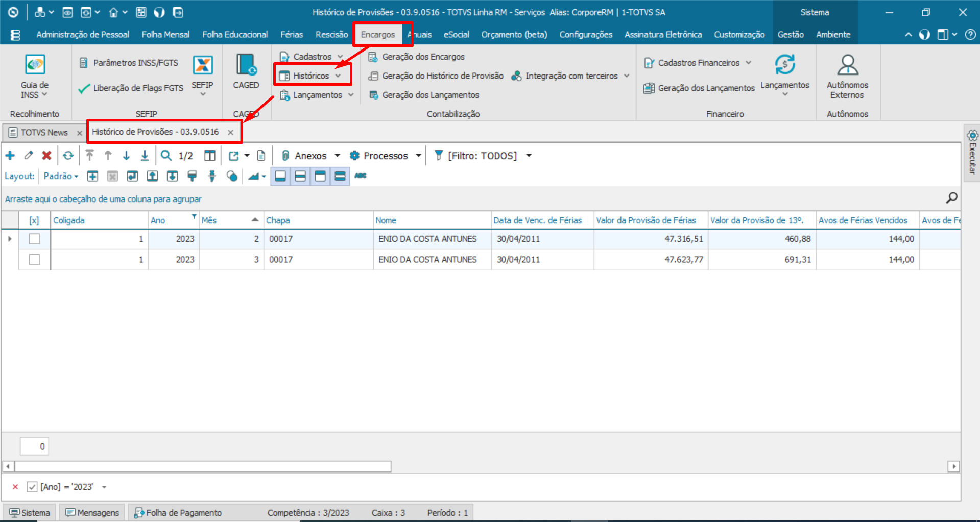Toggle the [Ano] = '2023' filter checkbox
The image size is (980, 522).
[32, 487]
